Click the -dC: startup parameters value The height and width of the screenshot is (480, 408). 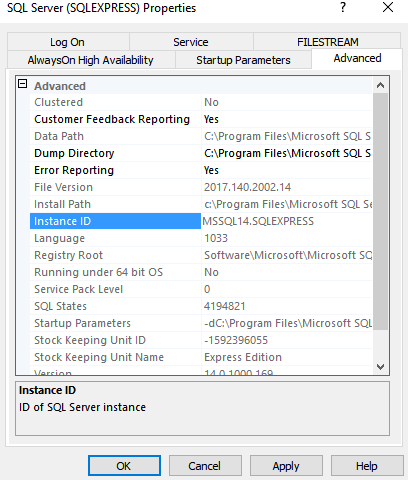click(x=288, y=323)
